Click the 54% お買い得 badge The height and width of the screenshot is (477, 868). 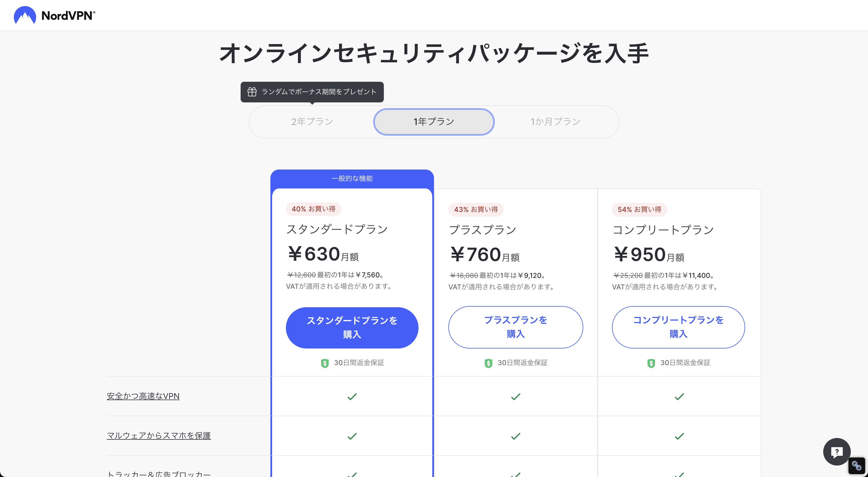tap(639, 209)
